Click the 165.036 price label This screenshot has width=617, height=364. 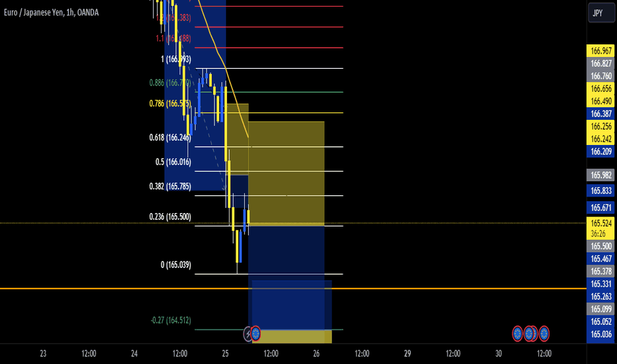(x=601, y=334)
